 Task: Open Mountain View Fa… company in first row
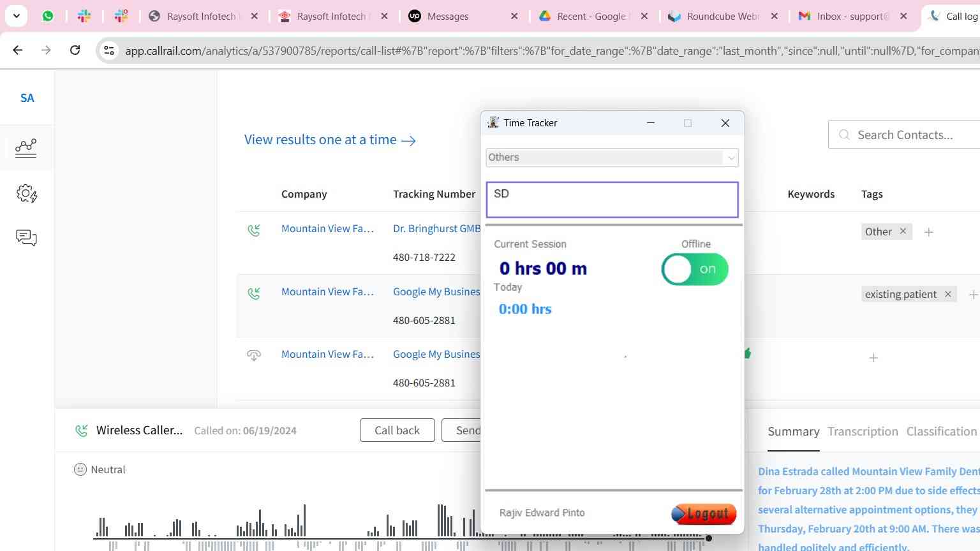(327, 228)
